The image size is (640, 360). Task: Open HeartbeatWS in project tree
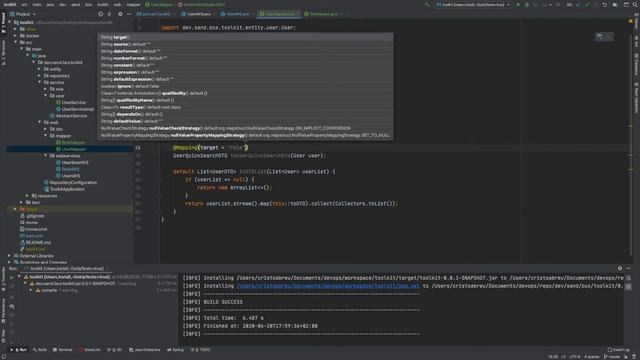(x=72, y=162)
